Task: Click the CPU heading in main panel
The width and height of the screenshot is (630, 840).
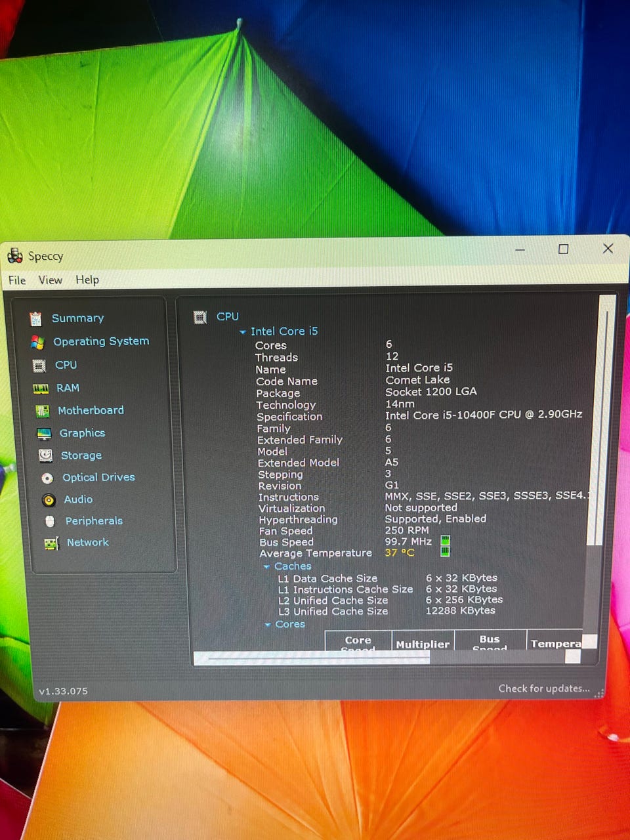Action: 228,316
